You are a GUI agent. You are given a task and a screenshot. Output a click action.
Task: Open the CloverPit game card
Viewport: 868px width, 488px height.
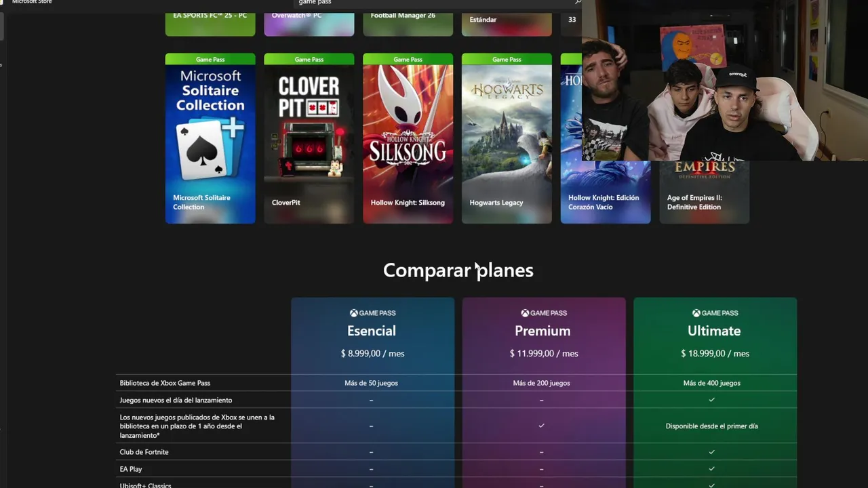pos(309,138)
